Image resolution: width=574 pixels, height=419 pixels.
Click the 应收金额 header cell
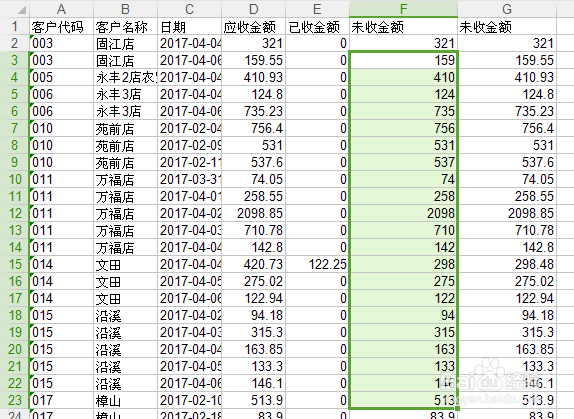click(x=253, y=26)
